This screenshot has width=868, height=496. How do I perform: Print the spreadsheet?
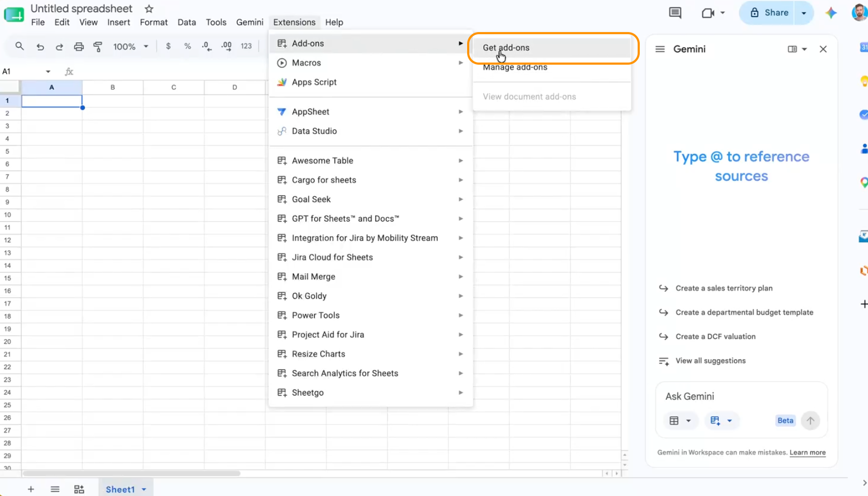(79, 46)
